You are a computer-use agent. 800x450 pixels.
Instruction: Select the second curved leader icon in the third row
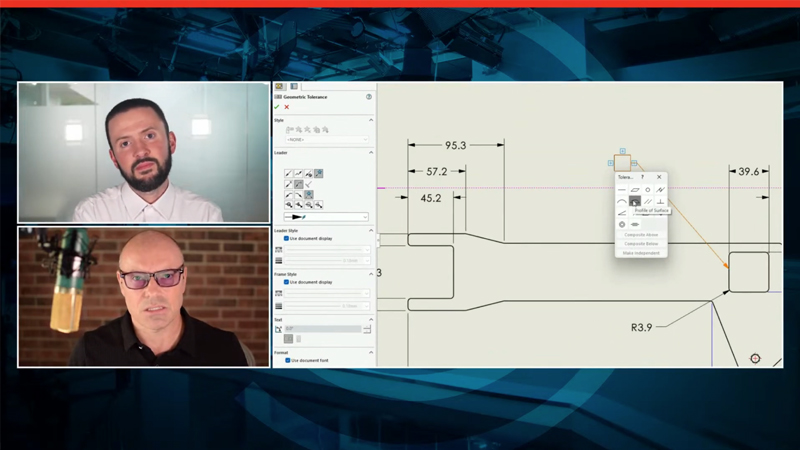298,195
